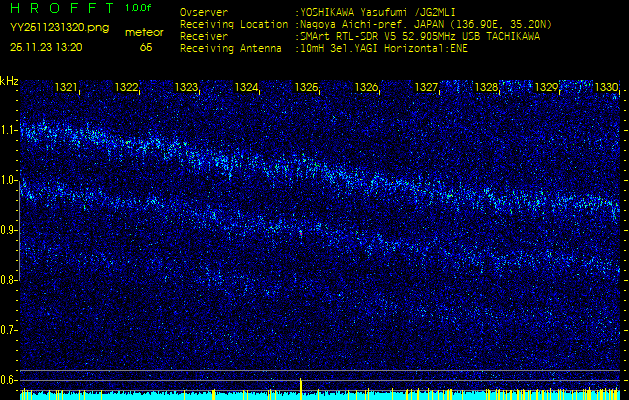Click the 1328 time axis label
Screen dimensions: 629x400
[x=486, y=88]
